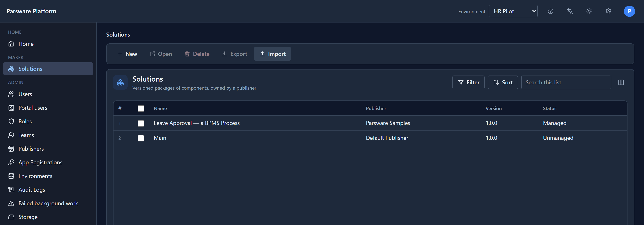Click the Storage drive icon
Viewport: 644px width, 225px height.
pos(11,217)
